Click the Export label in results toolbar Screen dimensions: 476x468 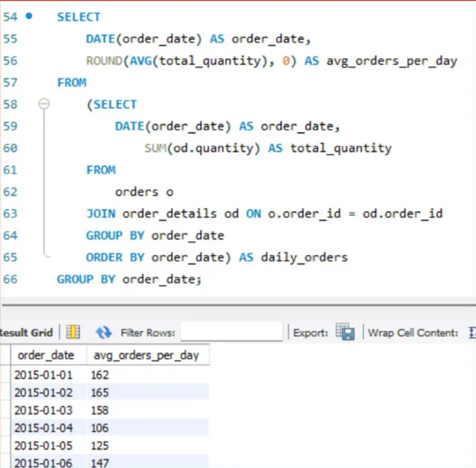(x=310, y=333)
